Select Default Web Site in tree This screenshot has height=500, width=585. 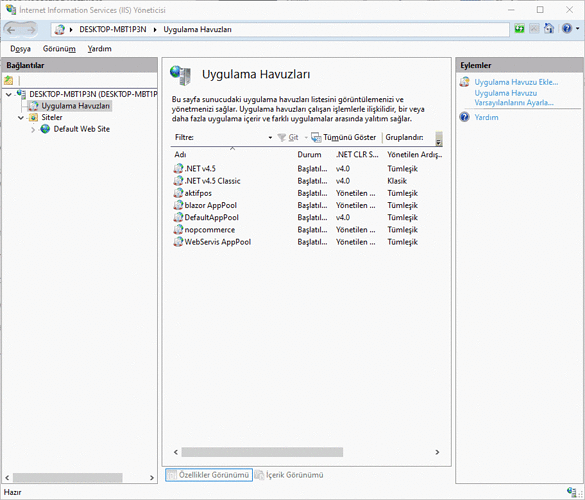pos(82,129)
